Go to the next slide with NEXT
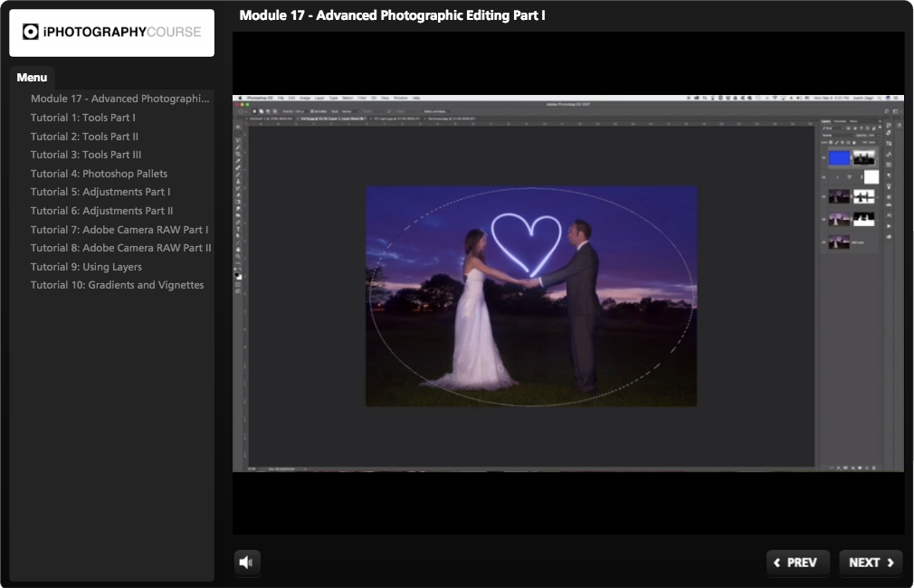The height and width of the screenshot is (588, 914). [871, 563]
